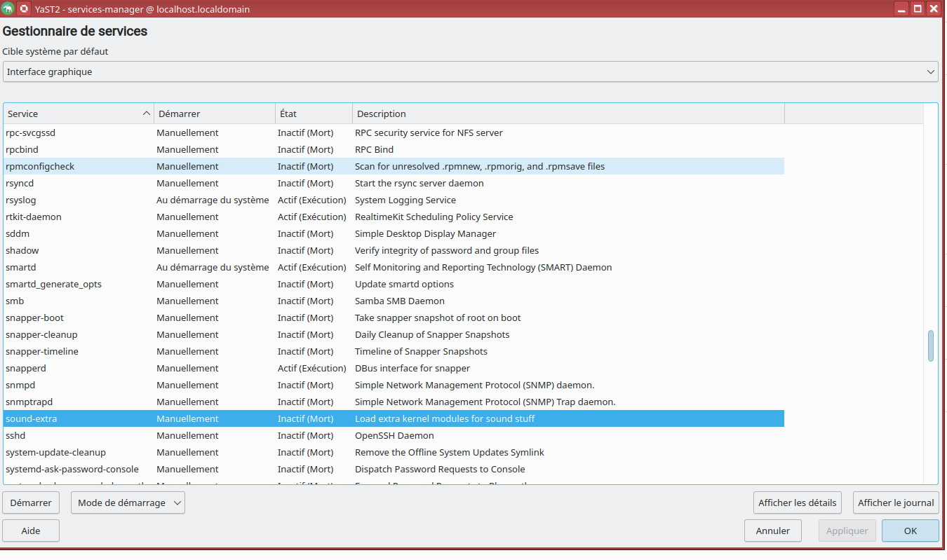Sort by the État column header
Image resolution: width=947 pixels, height=560 pixels.
pos(314,114)
